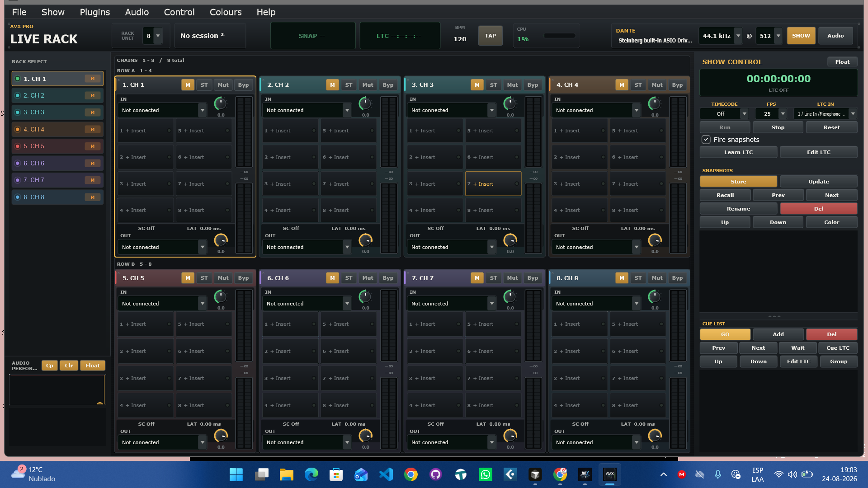Open buffer size 512 dropdown
Screen dimensions: 868x488
(778, 36)
